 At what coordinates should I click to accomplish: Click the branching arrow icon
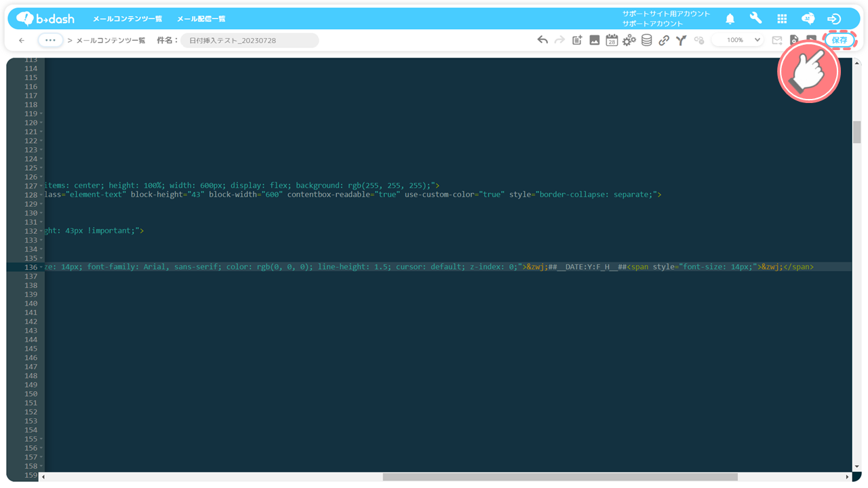click(x=681, y=40)
